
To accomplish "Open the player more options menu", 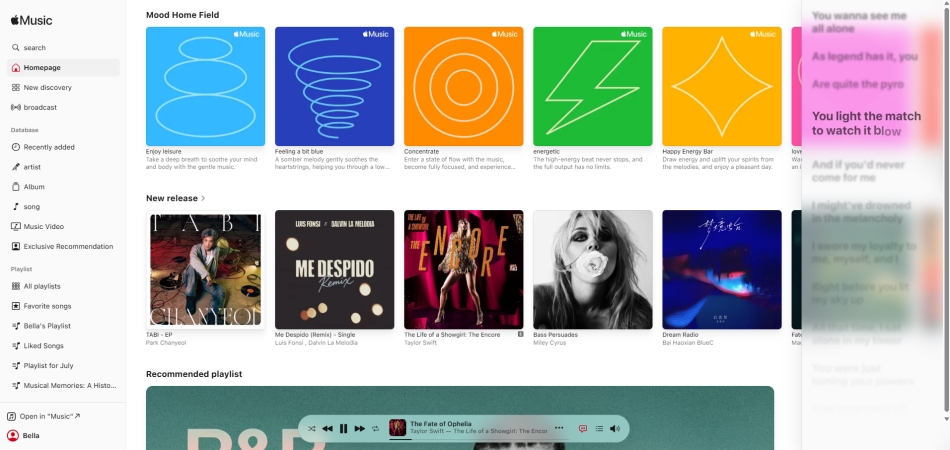I will click(559, 428).
